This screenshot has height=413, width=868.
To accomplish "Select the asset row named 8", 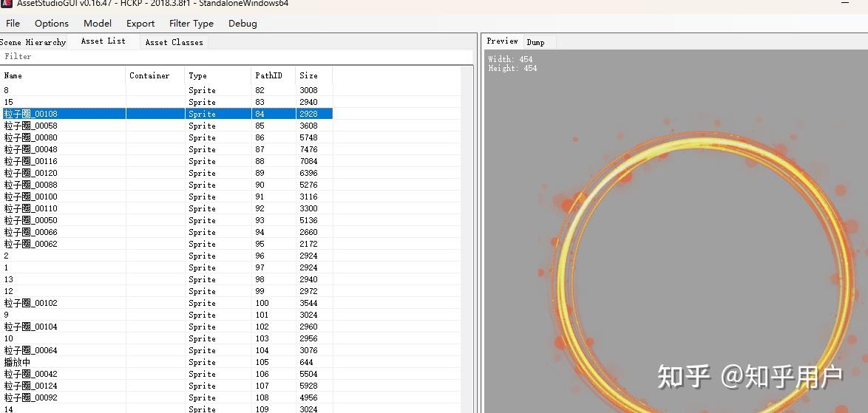I will [x=166, y=90].
